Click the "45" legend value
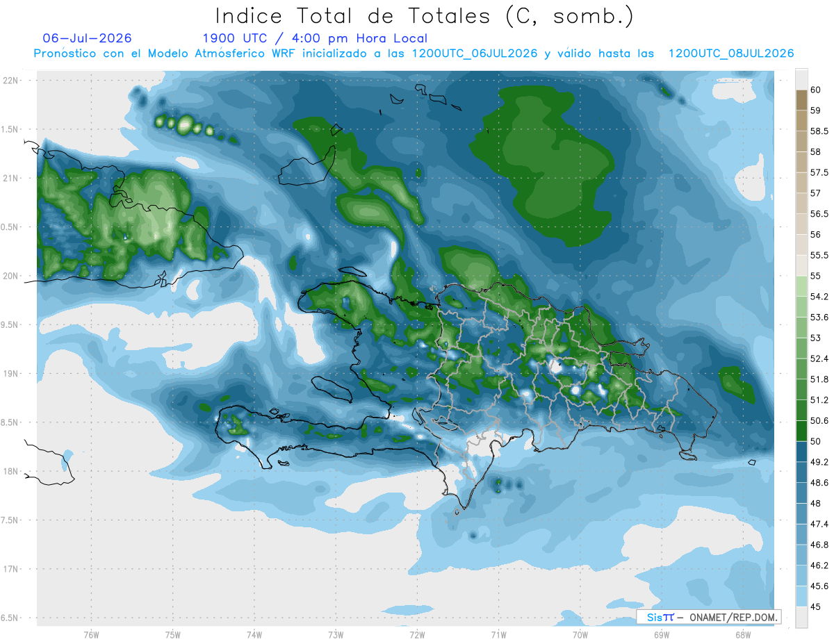Screen dimensions: 834x644 pyautogui.click(x=815, y=607)
